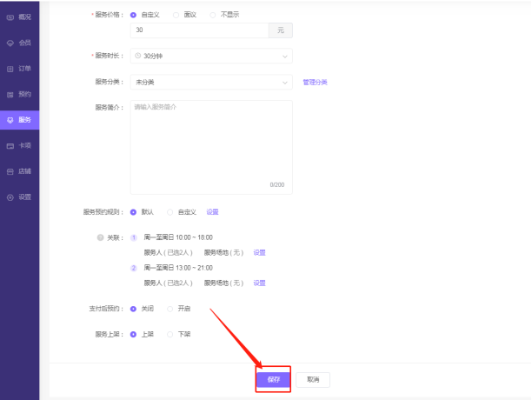Image resolution: width=532 pixels, height=400 pixels.
Task: Click the 取消 cancel button
Action: tap(313, 380)
